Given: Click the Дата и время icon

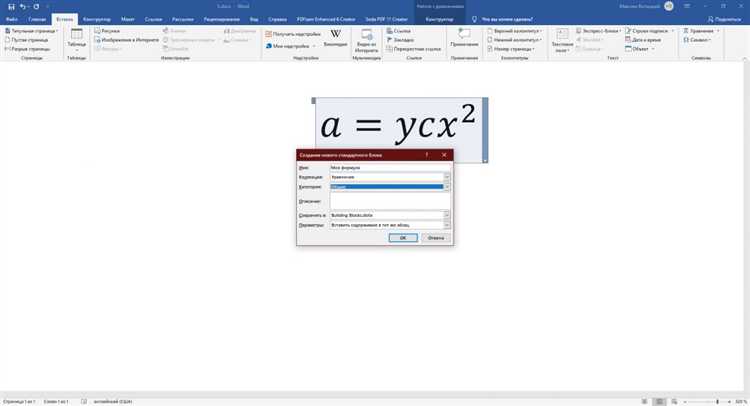Looking at the screenshot, I should (628, 40).
